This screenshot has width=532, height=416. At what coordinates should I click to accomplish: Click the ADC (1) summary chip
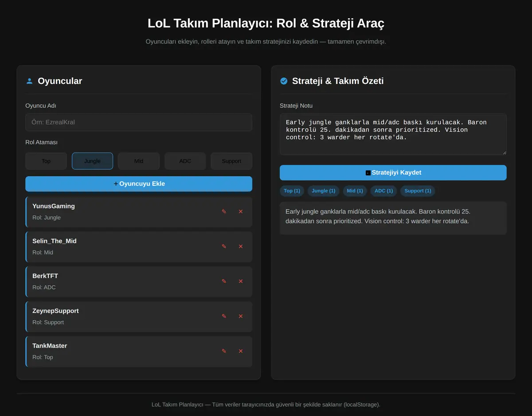point(384,191)
